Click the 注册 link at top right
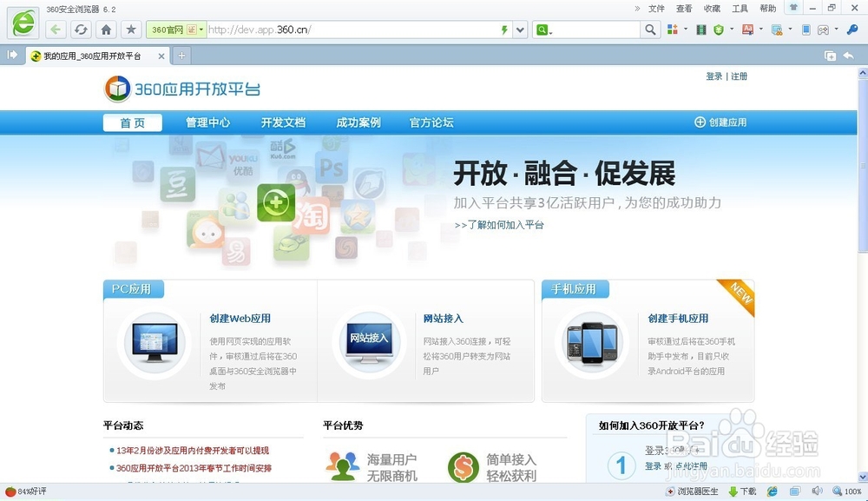Screen dimensions: 868x501 point(739,76)
